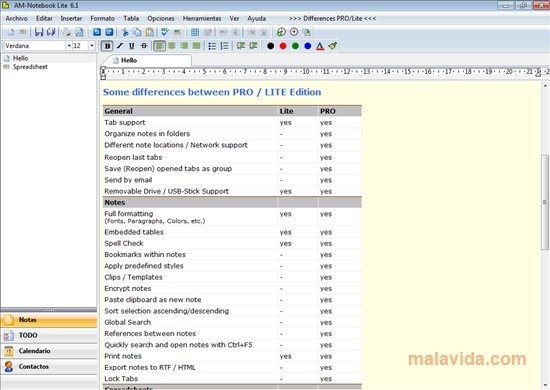The height and width of the screenshot is (390, 550).
Task: Open the Tabla menu
Action: coord(131,18)
